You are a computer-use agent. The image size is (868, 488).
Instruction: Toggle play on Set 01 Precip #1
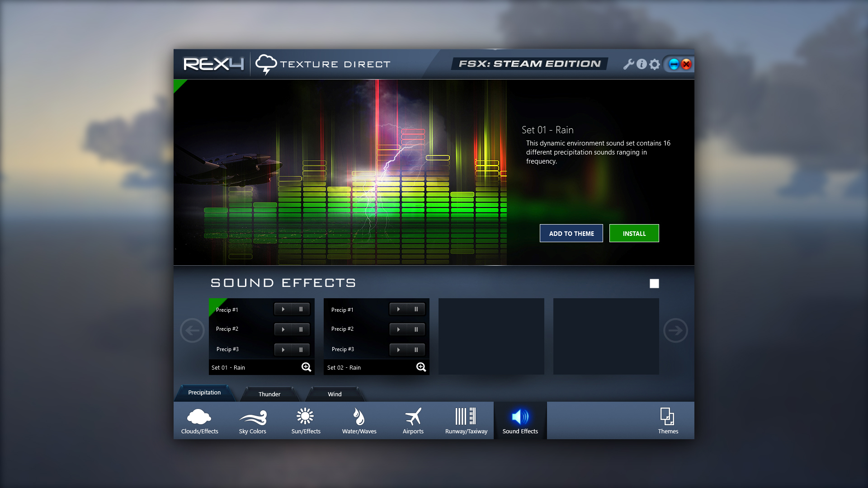click(x=283, y=309)
